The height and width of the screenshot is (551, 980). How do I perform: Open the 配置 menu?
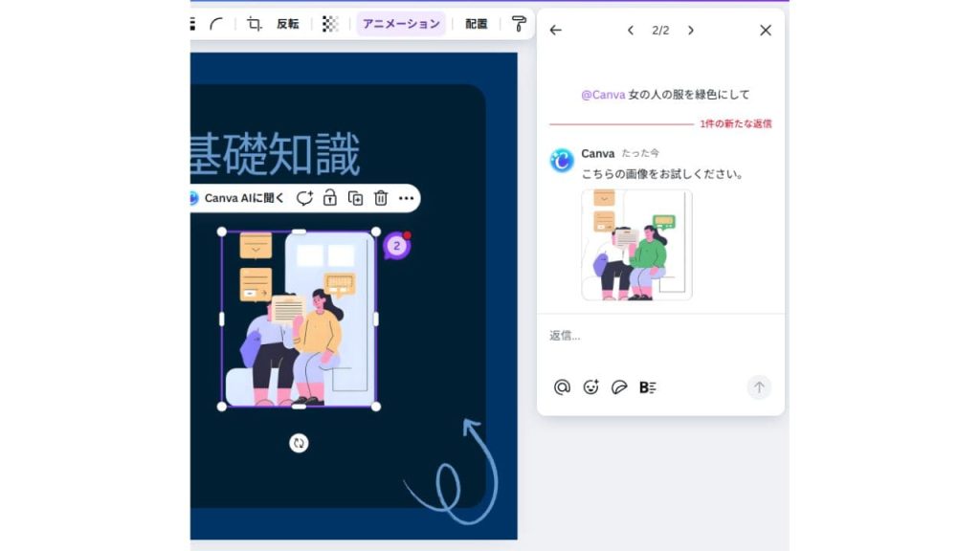click(x=476, y=24)
